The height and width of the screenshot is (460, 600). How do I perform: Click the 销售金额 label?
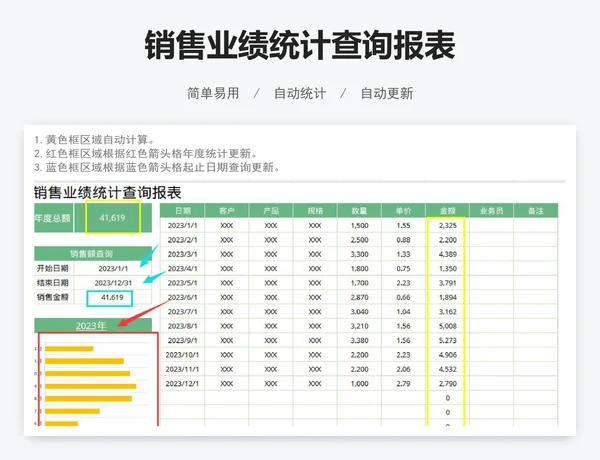click(x=53, y=297)
